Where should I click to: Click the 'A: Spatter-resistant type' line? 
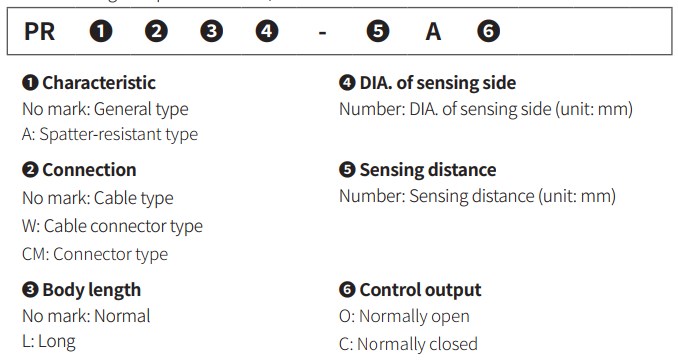click(x=110, y=135)
